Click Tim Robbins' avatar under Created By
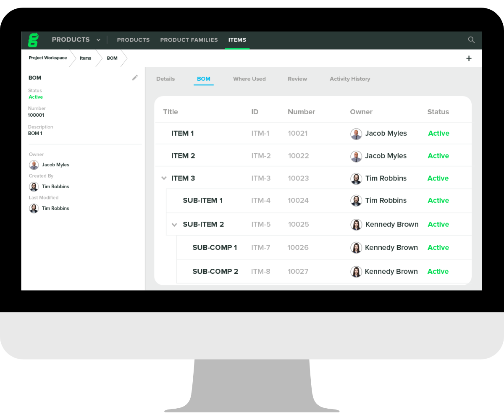Screen dimensions: 504x420 34,186
